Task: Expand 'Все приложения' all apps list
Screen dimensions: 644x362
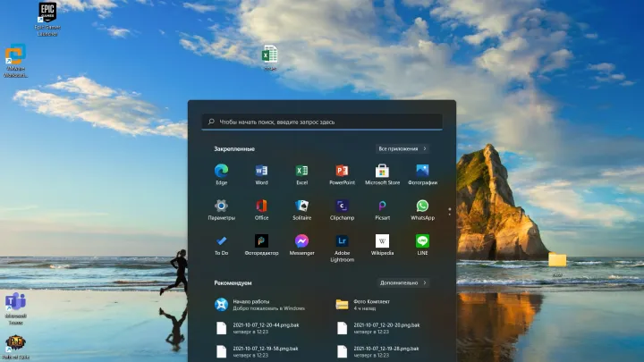Action: [402, 148]
